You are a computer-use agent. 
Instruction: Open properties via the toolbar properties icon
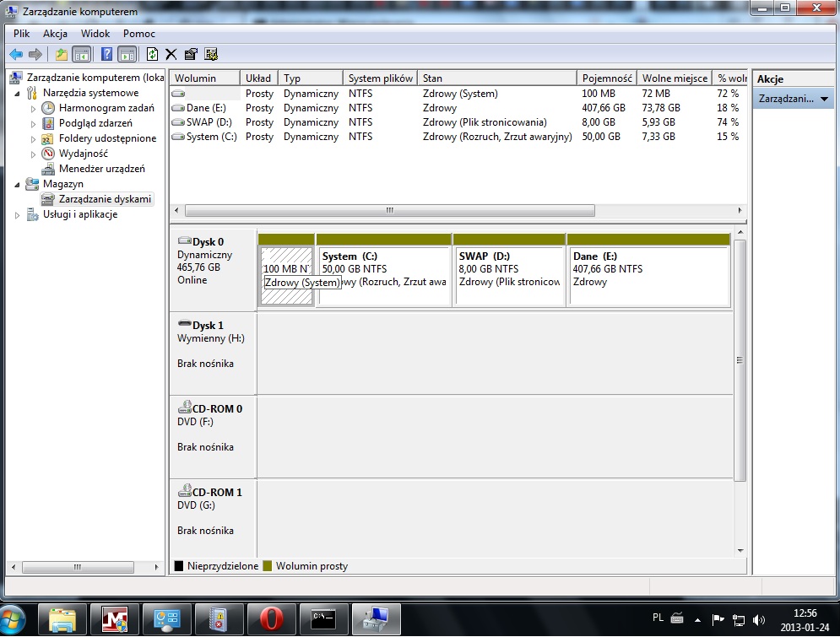[191, 54]
